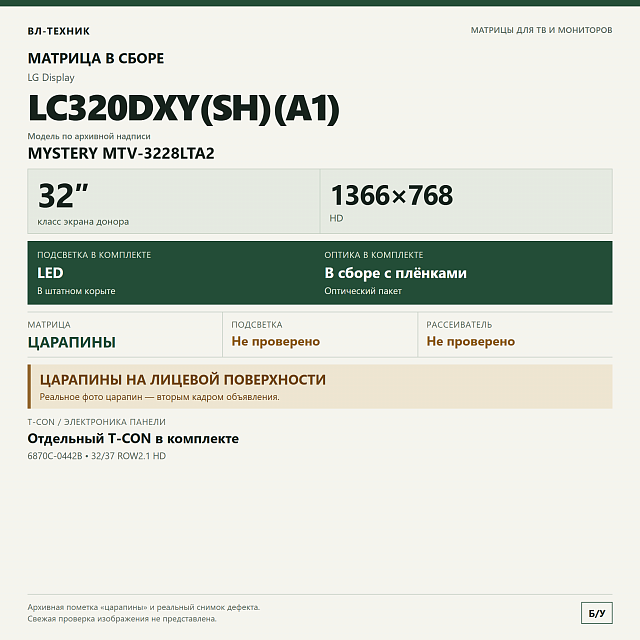Click the Б/У condition badge
This screenshot has width=640, height=640.
coord(597,613)
